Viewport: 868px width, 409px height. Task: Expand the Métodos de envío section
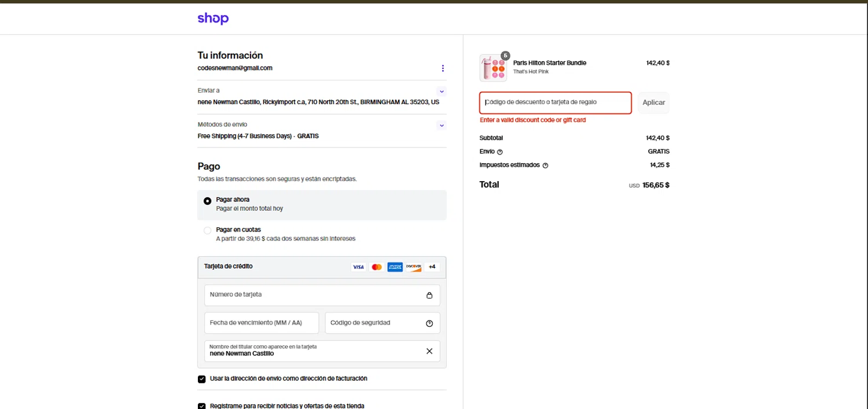click(442, 126)
